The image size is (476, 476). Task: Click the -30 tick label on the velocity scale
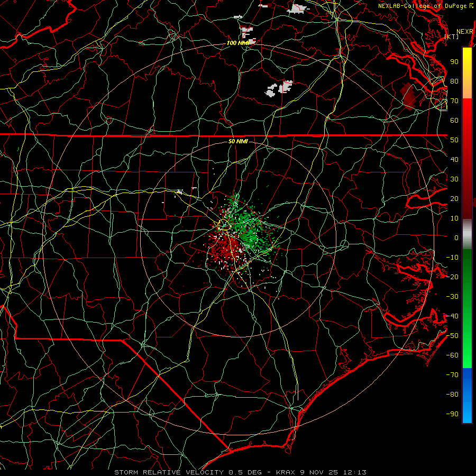[452, 297]
